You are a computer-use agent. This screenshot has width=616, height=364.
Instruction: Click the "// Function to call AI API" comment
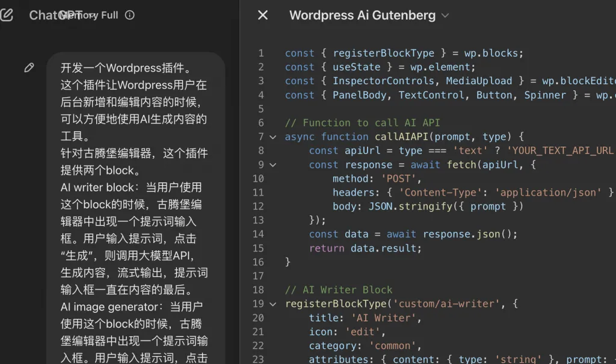[x=362, y=123]
